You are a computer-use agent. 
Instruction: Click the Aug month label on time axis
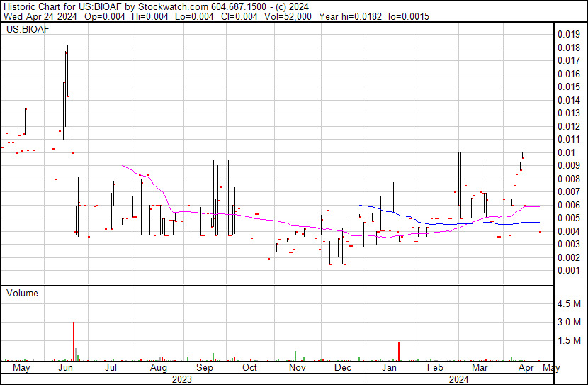(x=159, y=368)
